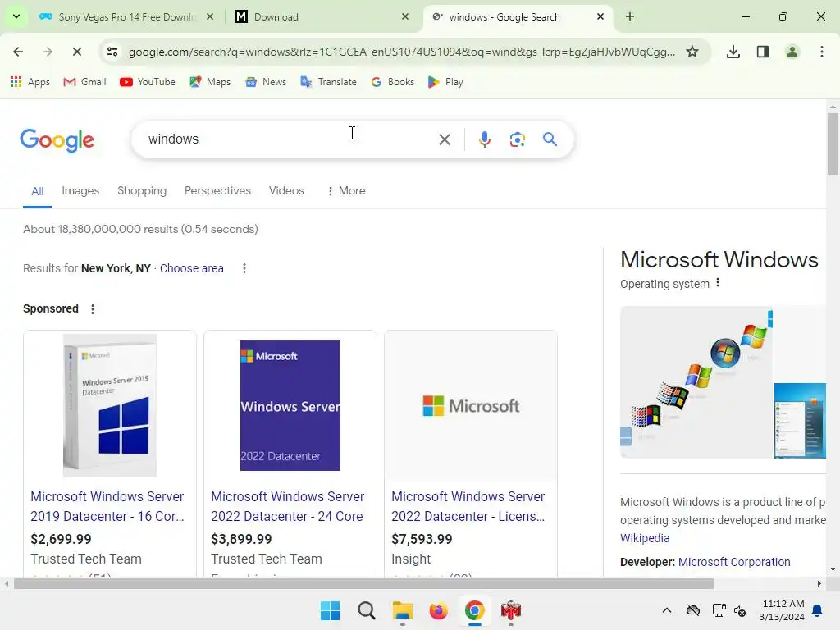Viewport: 840px width, 630px height.
Task: Open Maps bookmark
Action: 210,82
